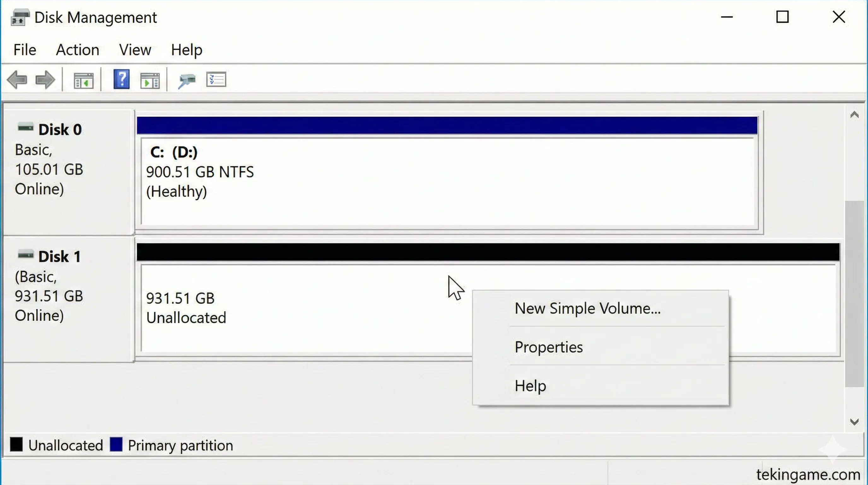Click the Back arrow toolbar icon
The image size is (868, 485).
pos(17,80)
